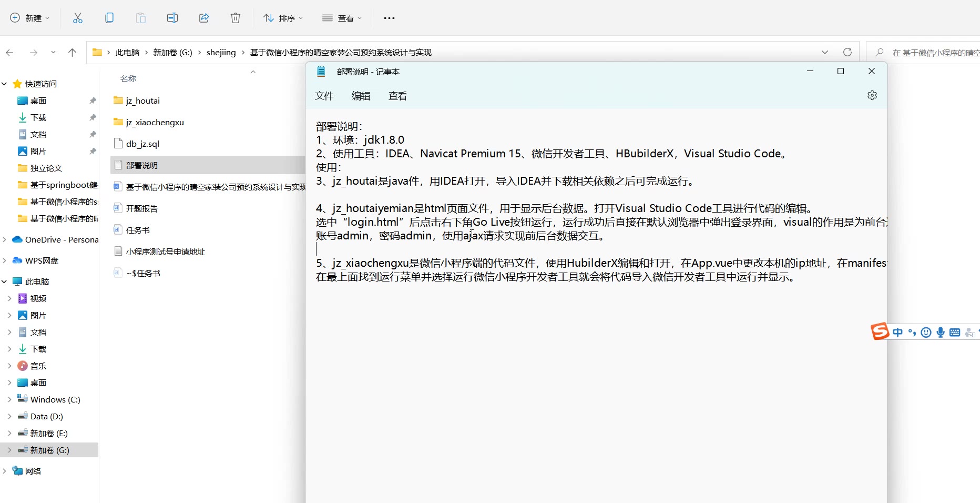Go up one folder level with up arrow
980x503 pixels.
pyautogui.click(x=73, y=53)
